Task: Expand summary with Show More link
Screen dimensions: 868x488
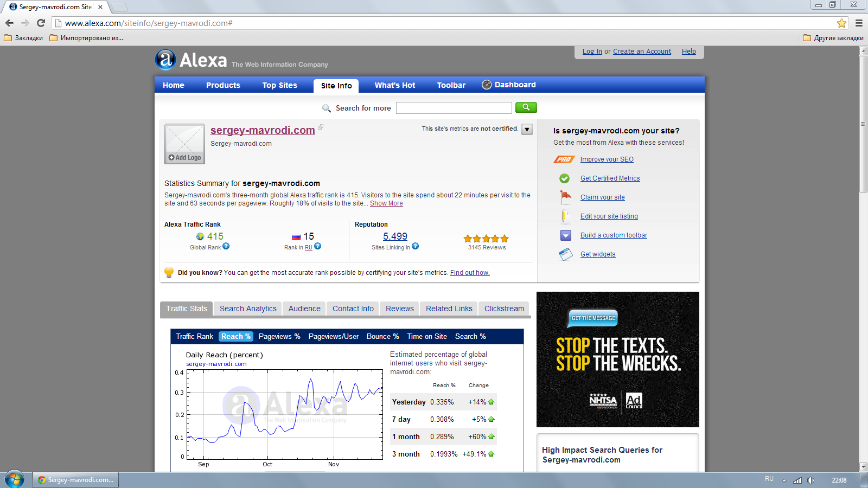Action: click(x=386, y=203)
